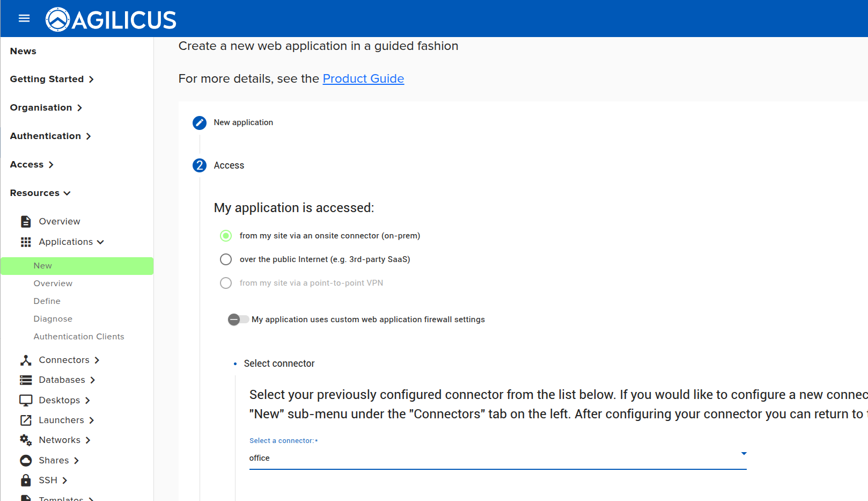Click the Applications grid icon
The width and height of the screenshot is (868, 501).
click(26, 242)
